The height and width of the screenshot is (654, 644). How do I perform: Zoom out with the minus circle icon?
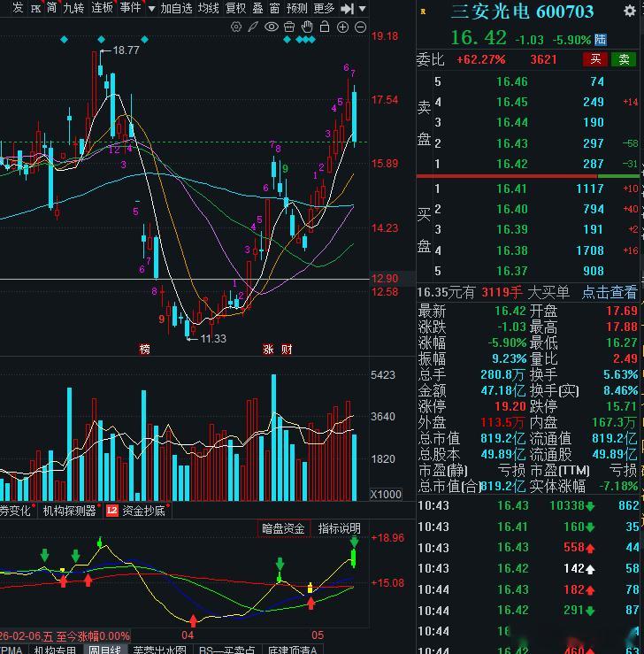tap(361, 27)
